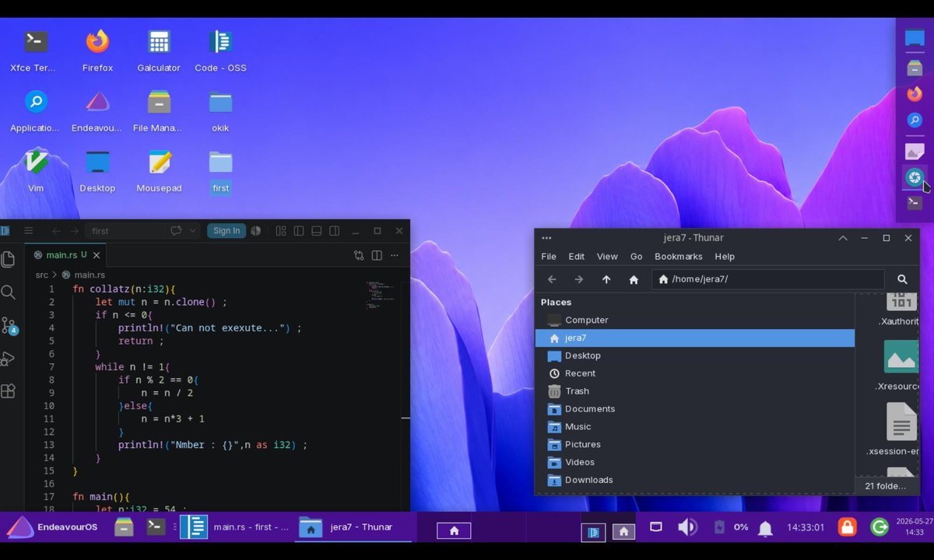Click Sign In button in Code title bar
934x560 pixels.
click(226, 231)
